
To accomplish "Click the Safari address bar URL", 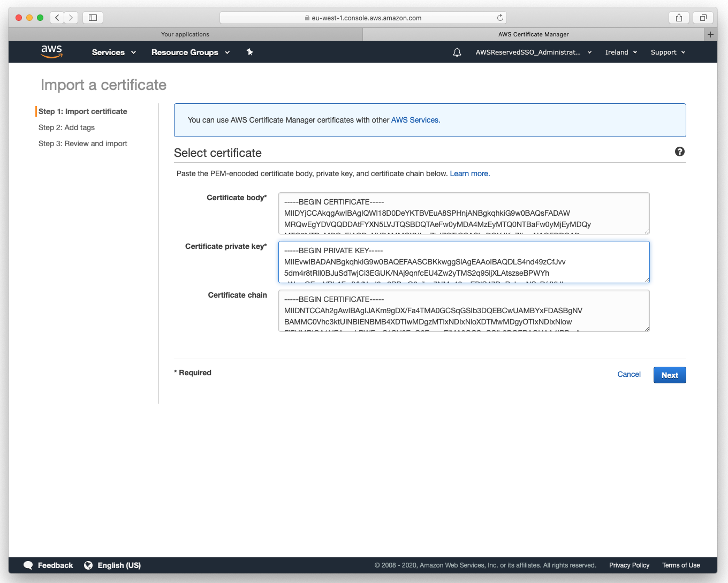I will 366,18.
